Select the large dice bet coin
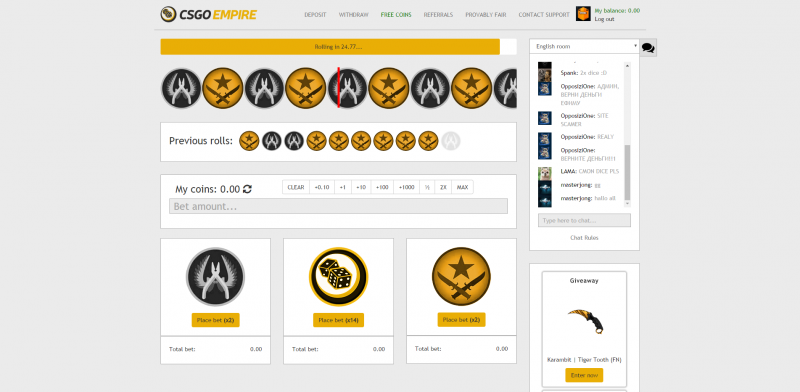800x392 pixels. click(338, 277)
